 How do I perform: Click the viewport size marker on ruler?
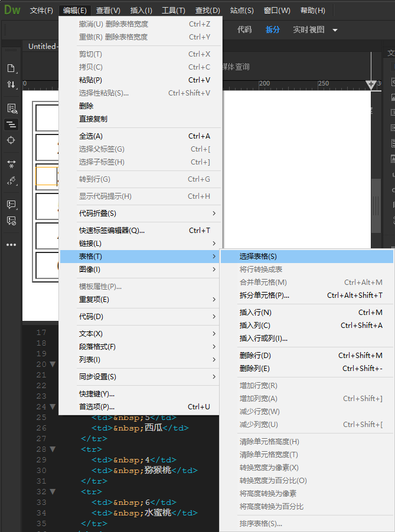371,85
